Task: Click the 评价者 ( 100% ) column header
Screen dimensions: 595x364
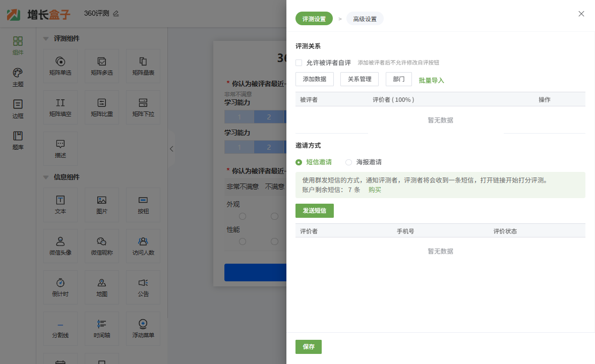Action: pos(393,99)
